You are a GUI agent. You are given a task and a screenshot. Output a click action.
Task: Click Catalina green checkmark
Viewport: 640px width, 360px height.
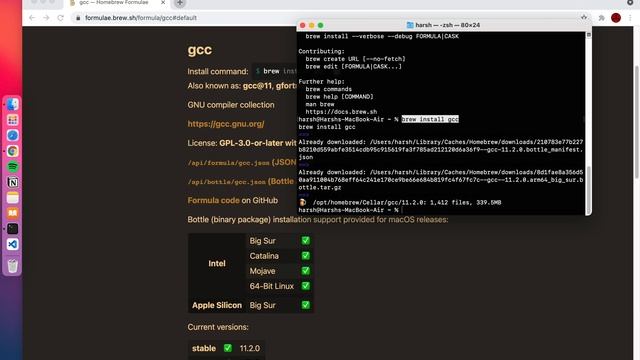pos(305,256)
